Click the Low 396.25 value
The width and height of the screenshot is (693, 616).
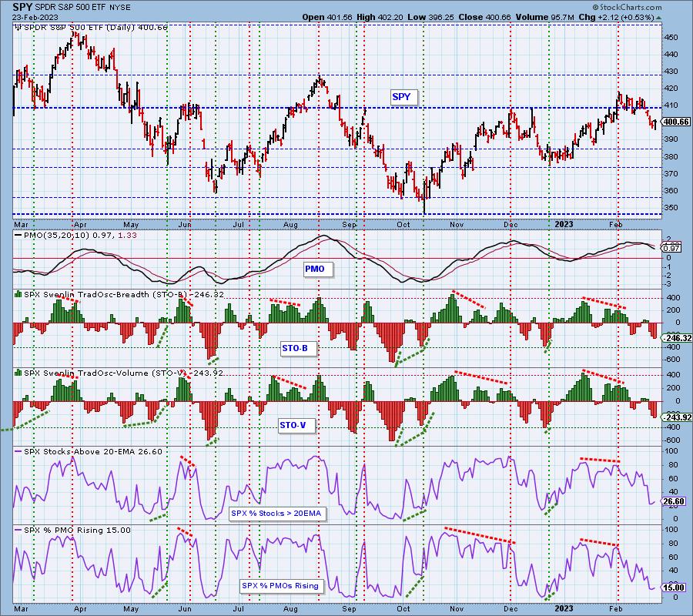[x=431, y=17]
